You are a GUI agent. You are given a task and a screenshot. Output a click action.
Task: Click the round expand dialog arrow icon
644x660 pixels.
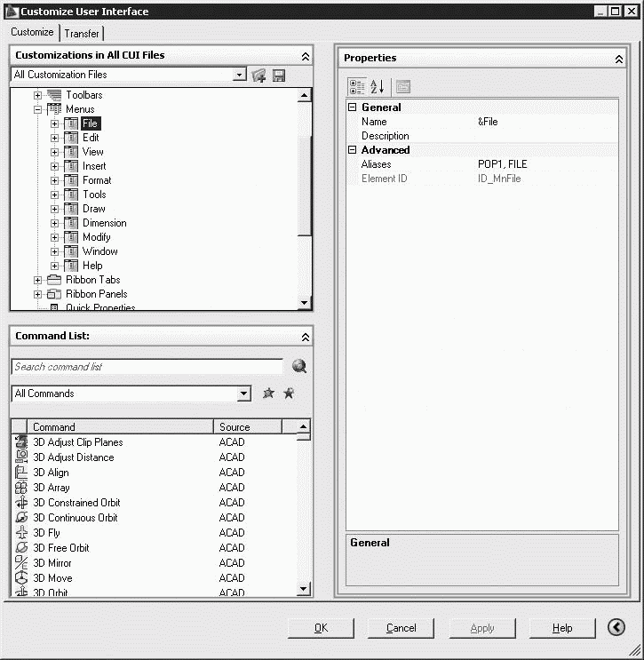pos(616,627)
